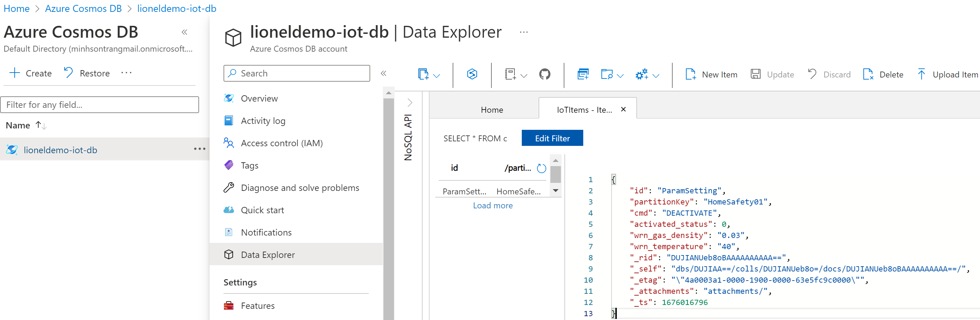The height and width of the screenshot is (320, 980).
Task: Click the HomeSafe... partition key cell
Action: (518, 192)
